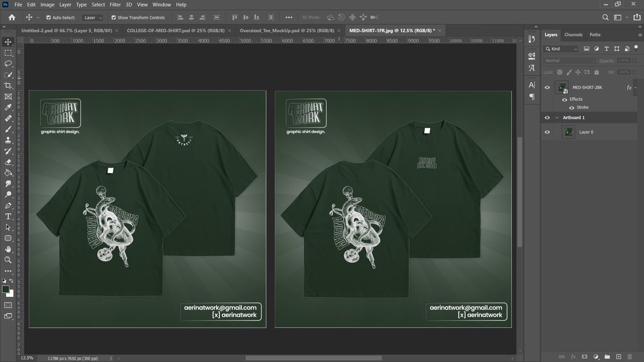
Task: Select the Pen tool
Action: pyautogui.click(x=8, y=205)
